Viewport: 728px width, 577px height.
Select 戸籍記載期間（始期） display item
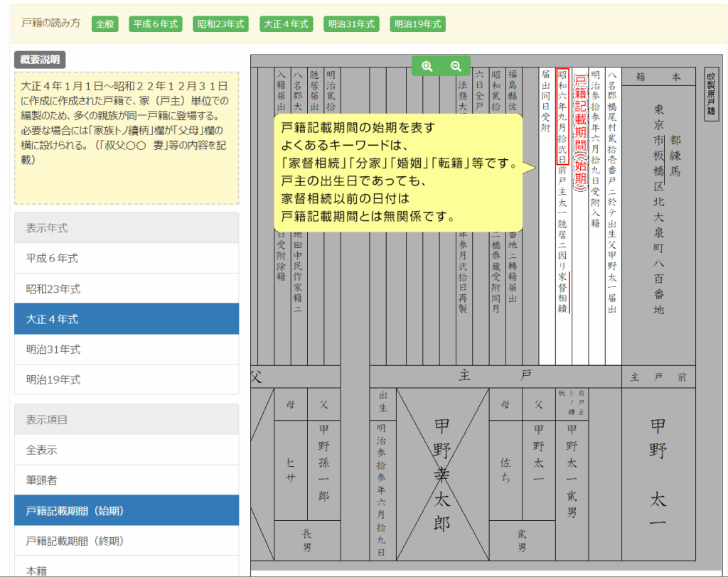pyautogui.click(x=127, y=511)
